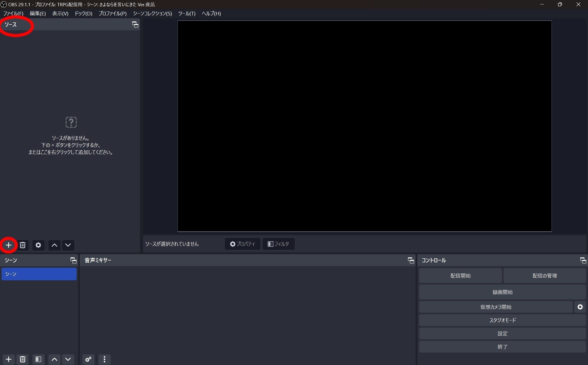
Task: Float the ソース dock panel
Action: (135, 25)
